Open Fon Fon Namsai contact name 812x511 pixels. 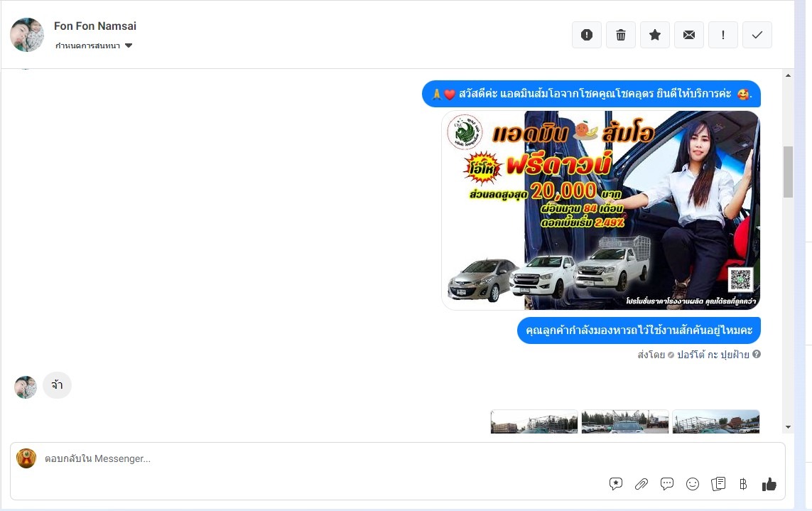click(95, 26)
